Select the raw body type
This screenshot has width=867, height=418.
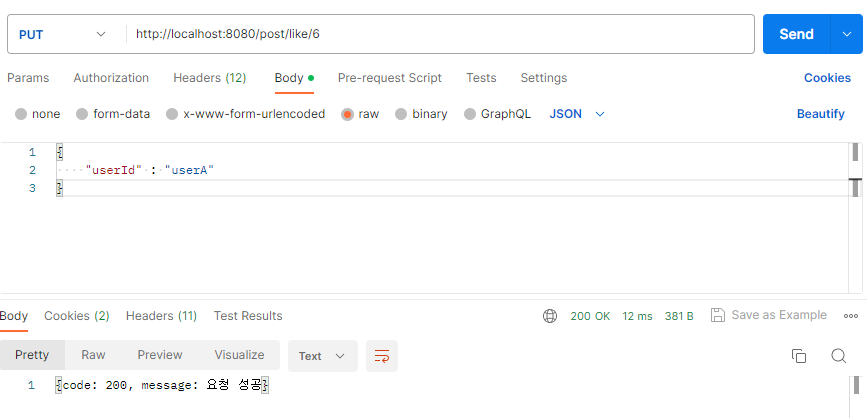coord(361,114)
